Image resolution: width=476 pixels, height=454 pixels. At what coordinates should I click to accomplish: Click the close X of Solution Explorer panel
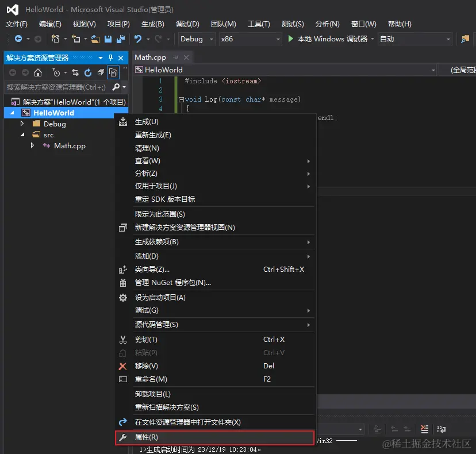[121, 57]
